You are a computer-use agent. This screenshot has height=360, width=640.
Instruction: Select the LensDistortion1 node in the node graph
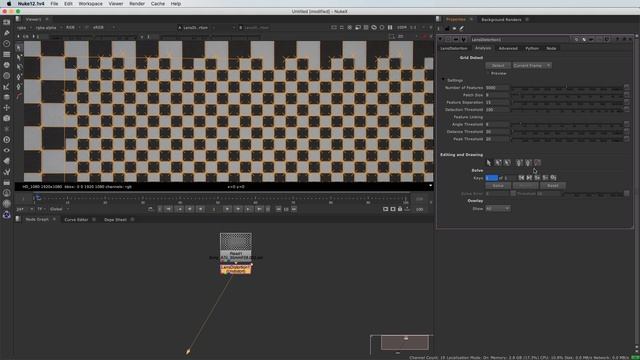[x=236, y=269]
